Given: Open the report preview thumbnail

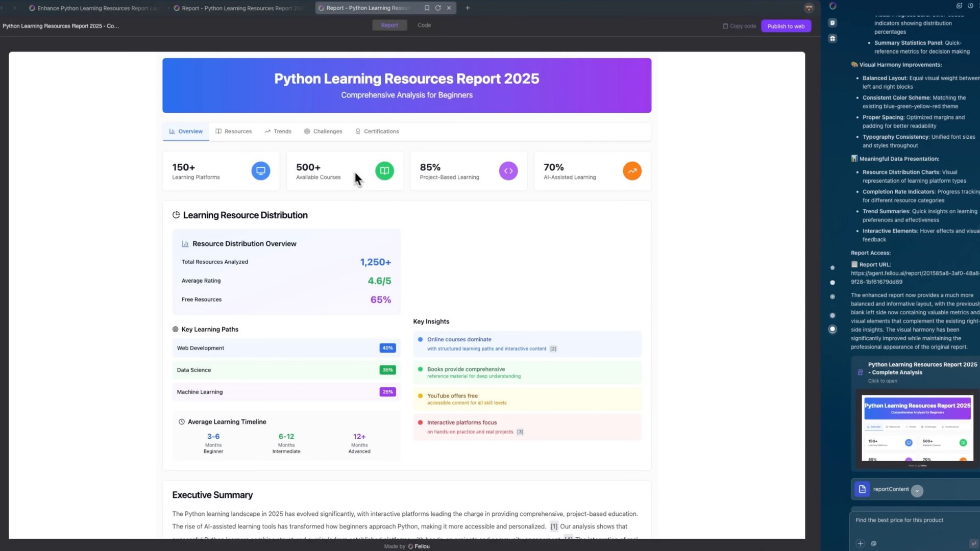Looking at the screenshot, I should [917, 428].
